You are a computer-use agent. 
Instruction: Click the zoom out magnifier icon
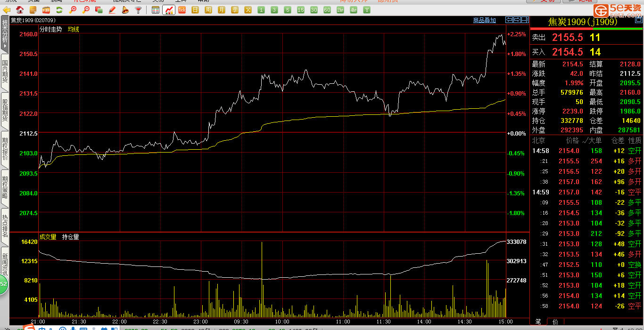coord(86,10)
